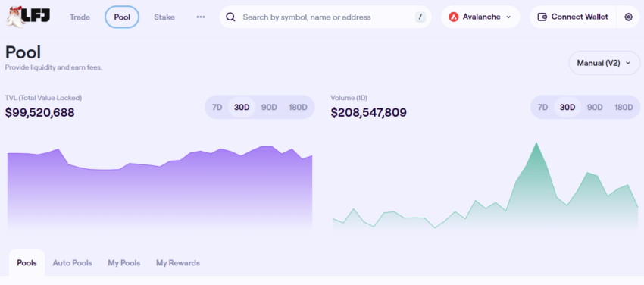Click the highest peak of the Volume chart
The height and width of the screenshot is (285, 644).
click(x=536, y=143)
